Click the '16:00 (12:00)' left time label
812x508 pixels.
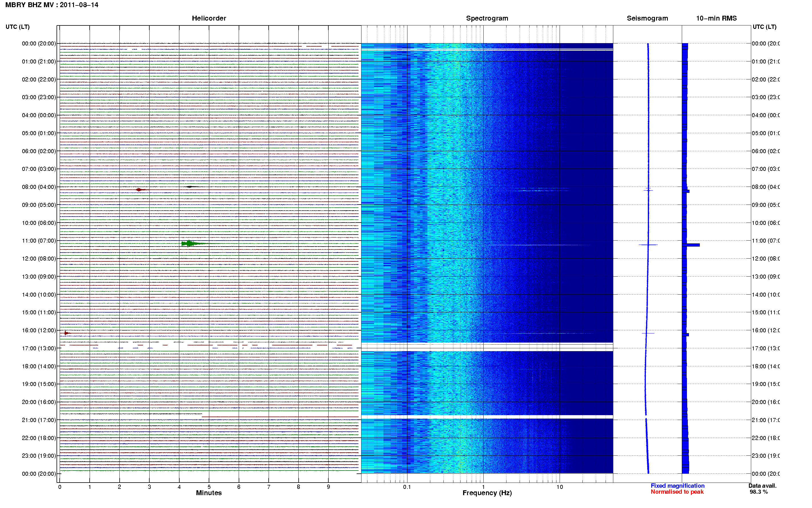point(39,330)
